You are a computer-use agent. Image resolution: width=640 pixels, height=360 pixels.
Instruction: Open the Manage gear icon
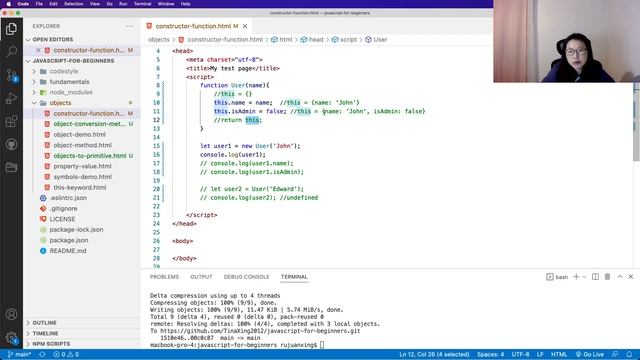[x=11, y=338]
